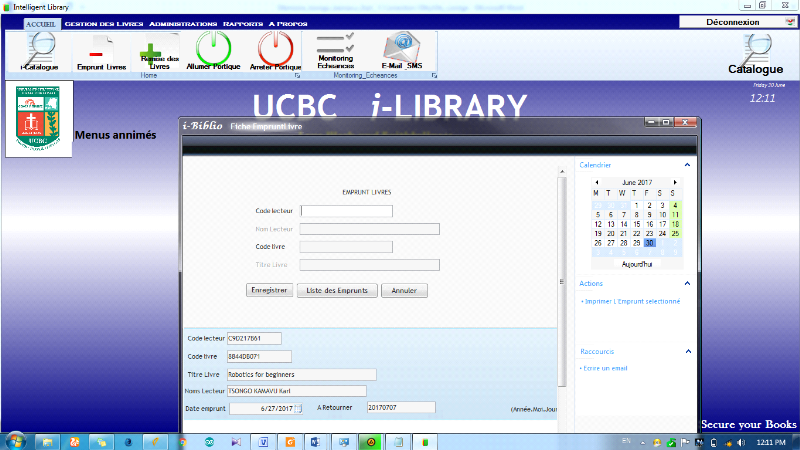Open the Gestion des Livres tab
This screenshot has height=450, width=800.
click(x=104, y=24)
